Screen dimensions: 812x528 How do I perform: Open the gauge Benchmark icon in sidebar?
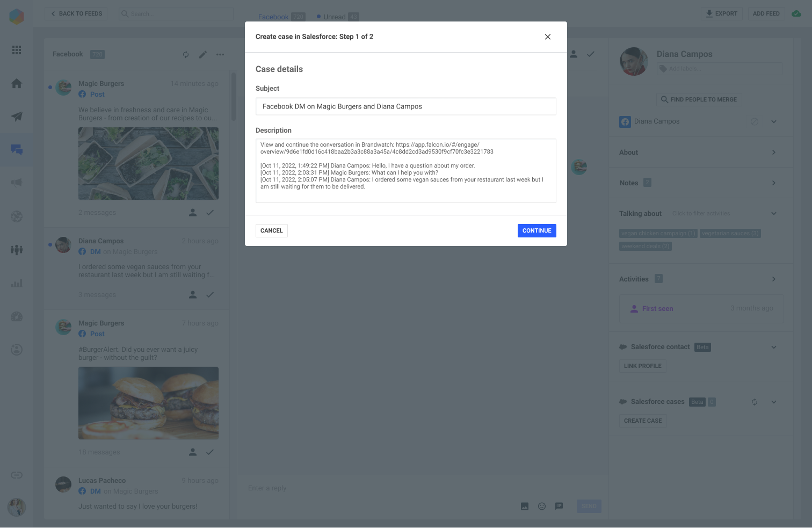click(x=17, y=316)
